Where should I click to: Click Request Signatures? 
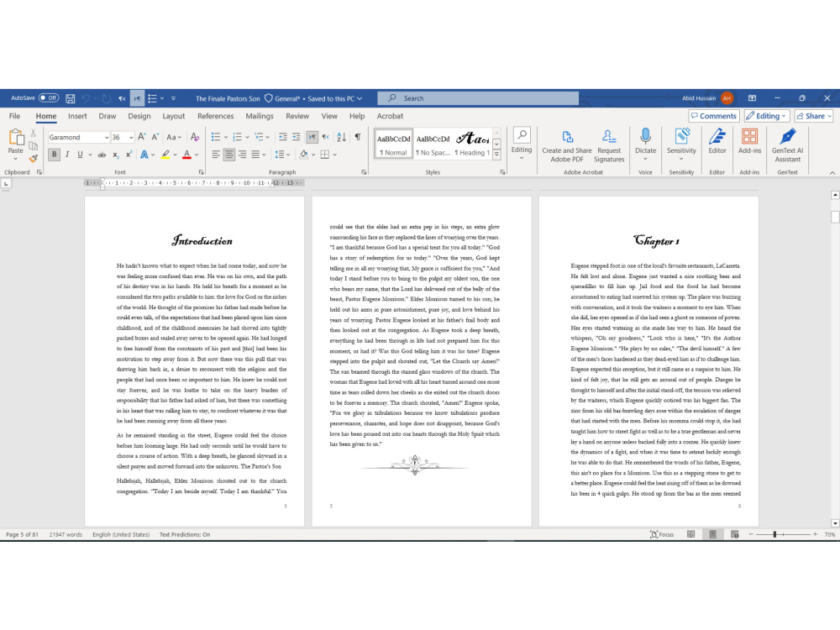(x=609, y=145)
